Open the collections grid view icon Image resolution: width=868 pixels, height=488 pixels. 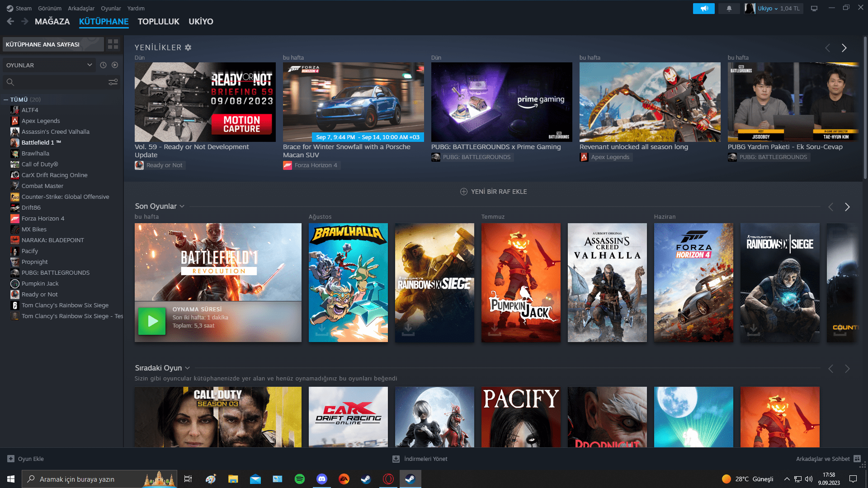[x=113, y=44]
